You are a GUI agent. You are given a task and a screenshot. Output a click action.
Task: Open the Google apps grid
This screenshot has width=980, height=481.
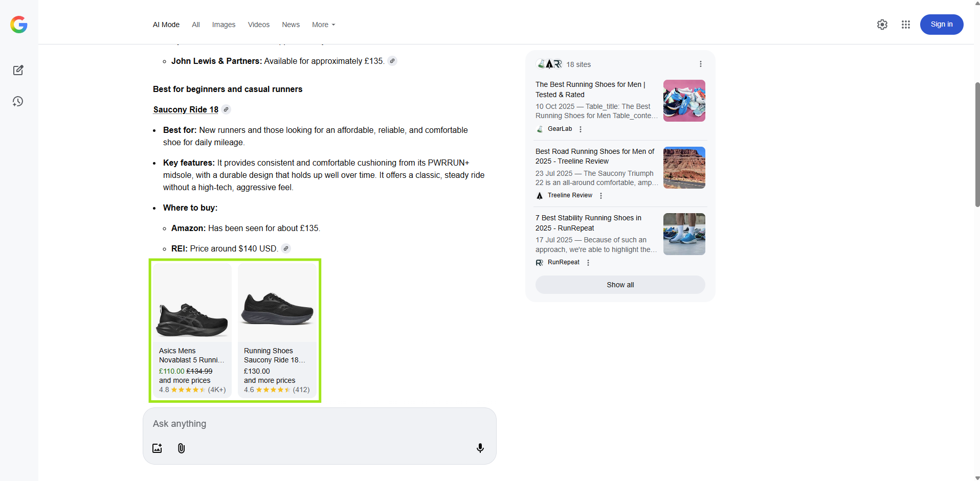pyautogui.click(x=905, y=25)
